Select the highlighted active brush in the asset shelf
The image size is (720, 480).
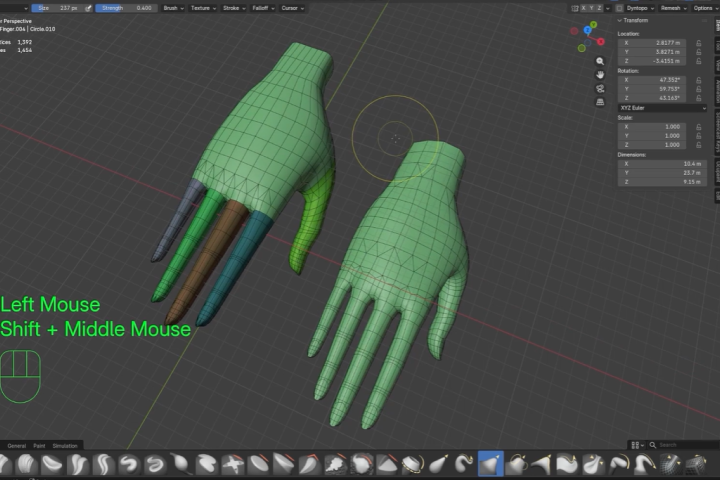pos(490,463)
